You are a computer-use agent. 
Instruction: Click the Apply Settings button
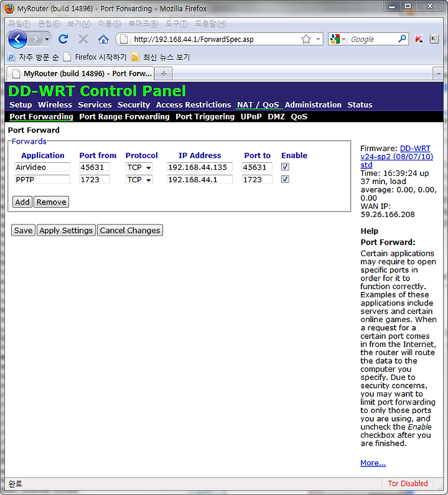pos(66,231)
